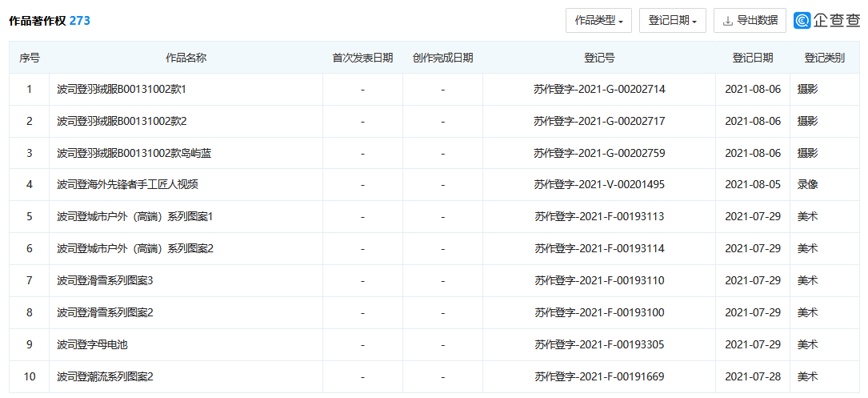
Task: Click registration number 苏作登字-2021-F-00191669
Action: [x=599, y=377]
